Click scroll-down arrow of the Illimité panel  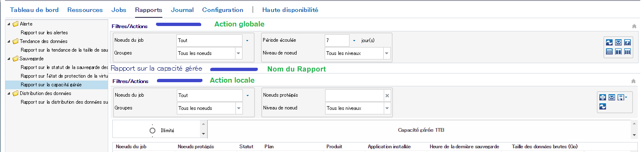[x=203, y=134]
